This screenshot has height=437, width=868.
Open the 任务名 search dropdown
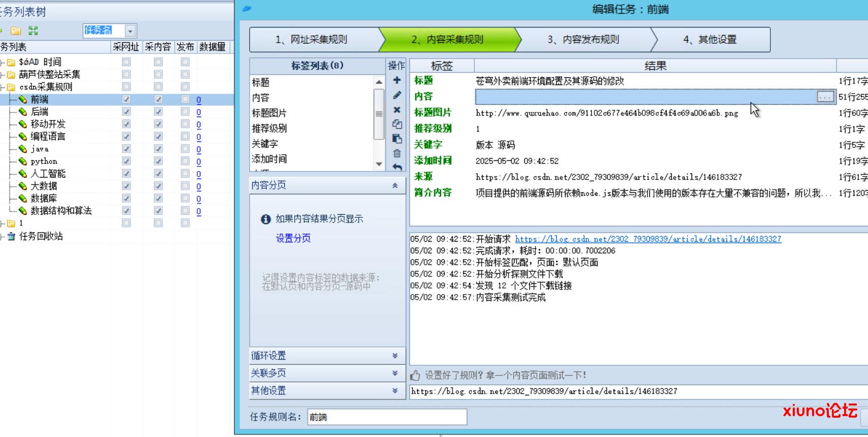click(x=130, y=31)
